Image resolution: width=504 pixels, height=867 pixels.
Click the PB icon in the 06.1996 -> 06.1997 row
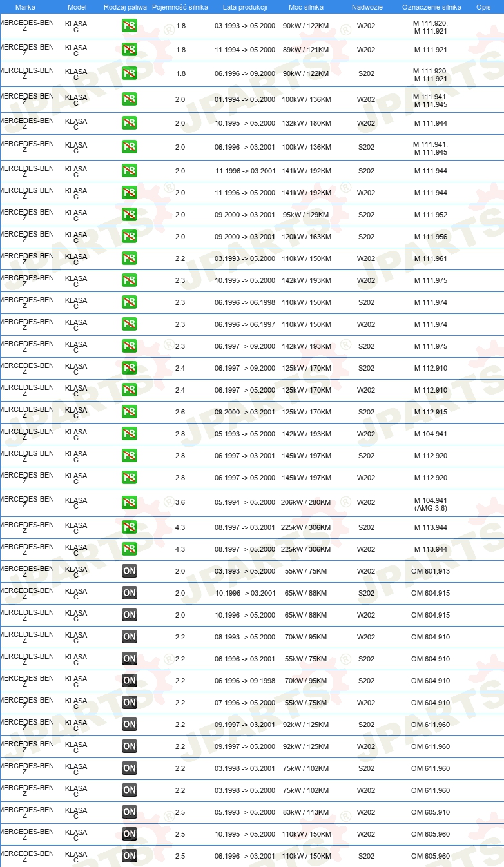pos(130,324)
